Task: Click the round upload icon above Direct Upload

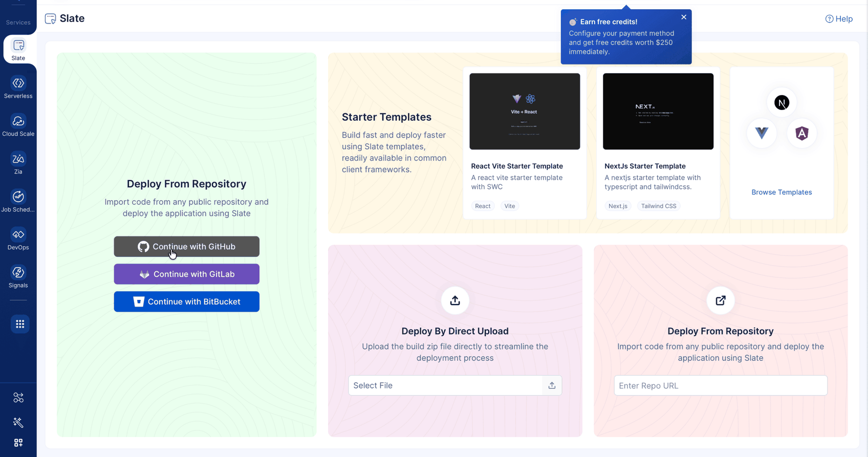Action: tap(455, 300)
